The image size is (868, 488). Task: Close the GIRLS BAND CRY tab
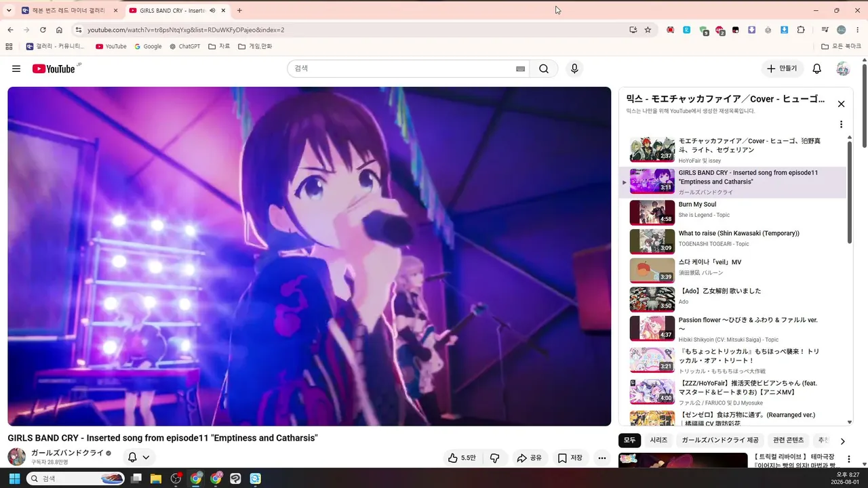[224, 10]
